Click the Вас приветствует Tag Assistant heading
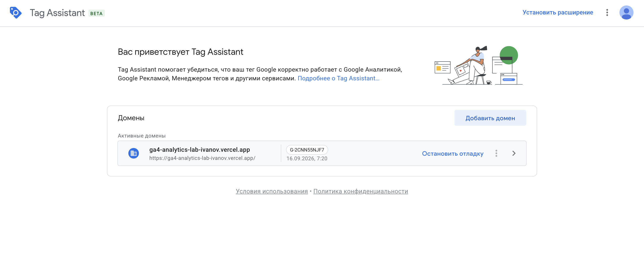The height and width of the screenshot is (275, 644). tap(180, 52)
